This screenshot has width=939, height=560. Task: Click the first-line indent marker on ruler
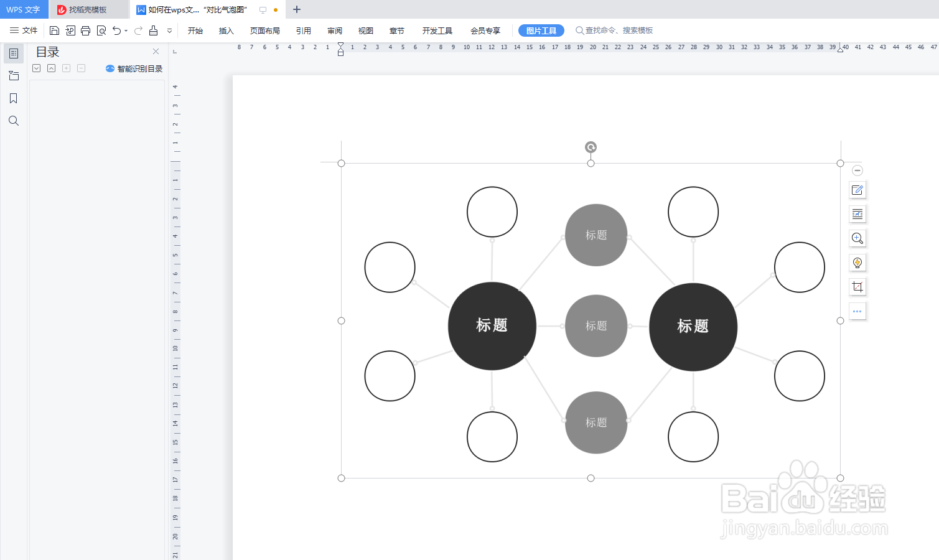(340, 45)
